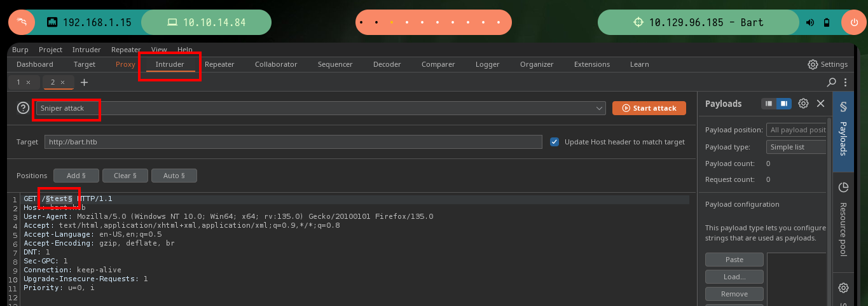868x306 pixels.
Task: Click the search magnifier icon
Action: click(x=832, y=82)
